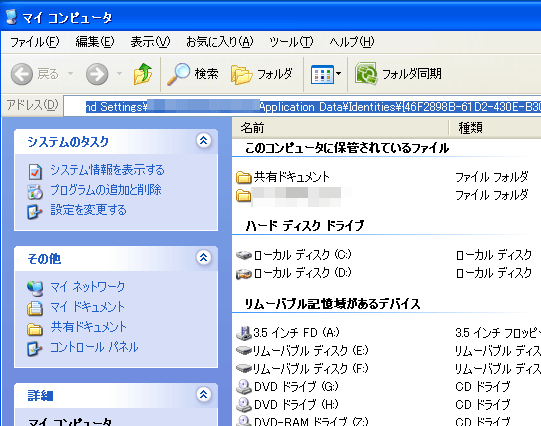The width and height of the screenshot is (541, 426).
Task: Click the このコンピュータに保管されているファイル group header
Action: [x=347, y=148]
